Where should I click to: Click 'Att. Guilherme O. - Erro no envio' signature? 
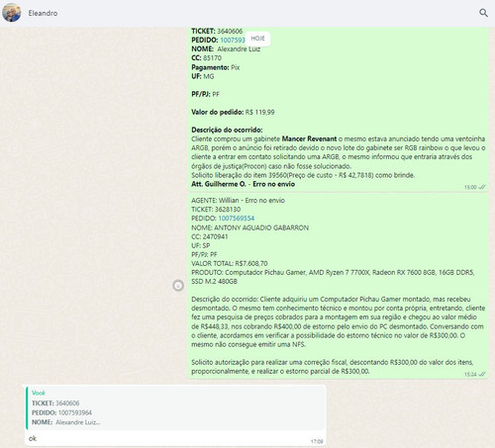(x=244, y=184)
